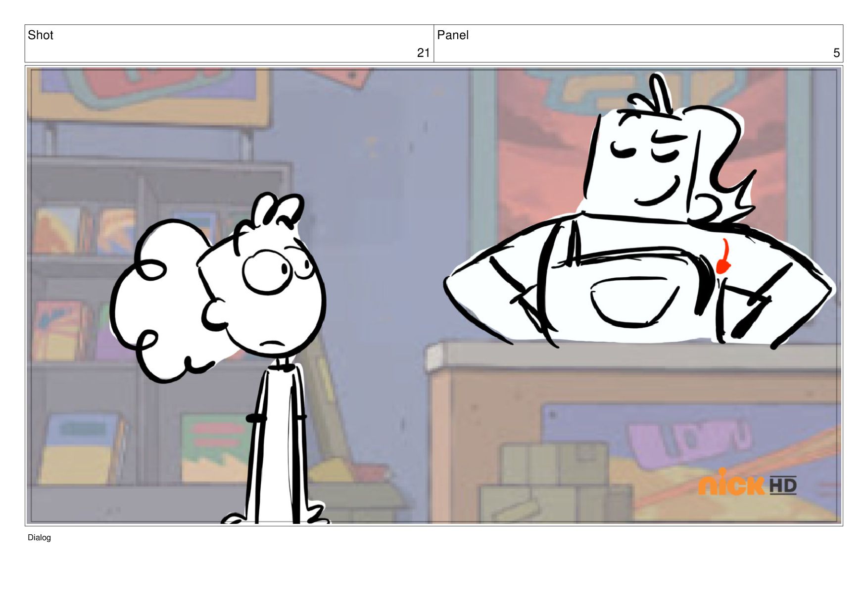868x614 pixels.
Task: Click the 'Dialog' label below the panel
Action: 39,537
